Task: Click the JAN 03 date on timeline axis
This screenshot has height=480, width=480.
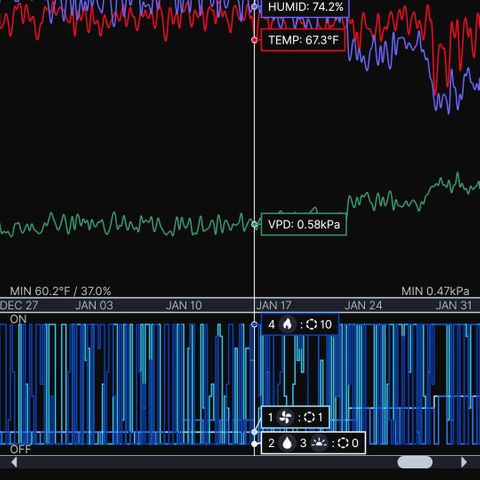Action: click(94, 305)
